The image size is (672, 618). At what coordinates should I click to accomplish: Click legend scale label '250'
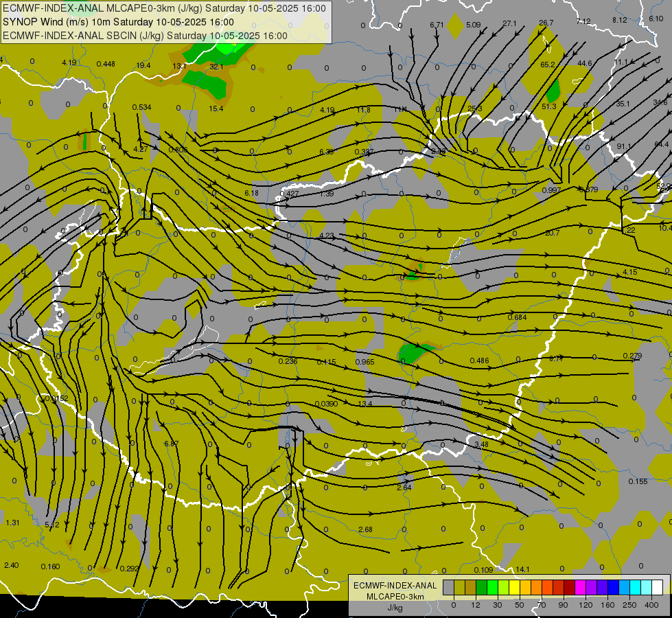(629, 605)
